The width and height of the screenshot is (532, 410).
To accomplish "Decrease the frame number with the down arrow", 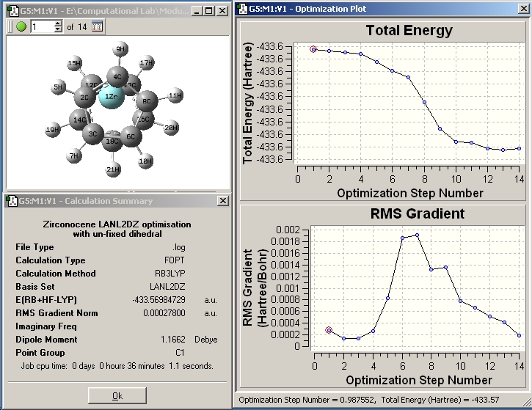I will 57,30.
